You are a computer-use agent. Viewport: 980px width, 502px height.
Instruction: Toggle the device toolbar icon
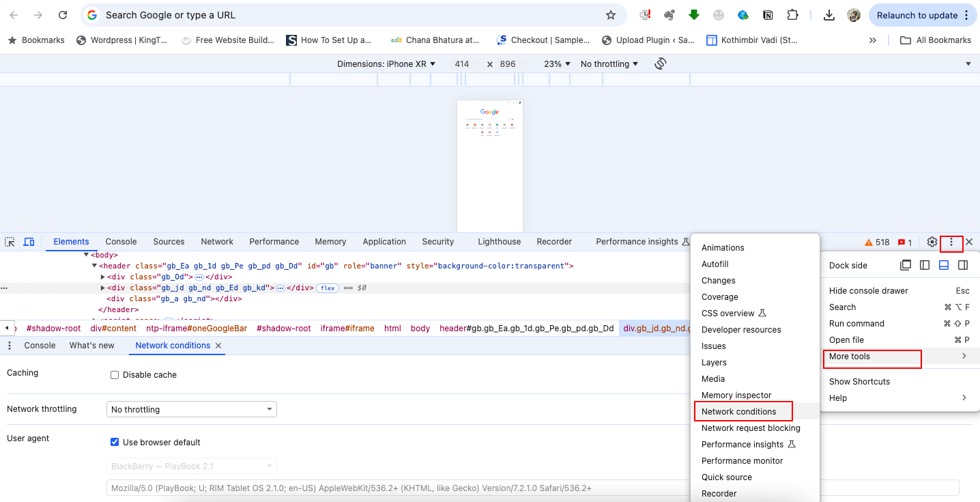29,242
